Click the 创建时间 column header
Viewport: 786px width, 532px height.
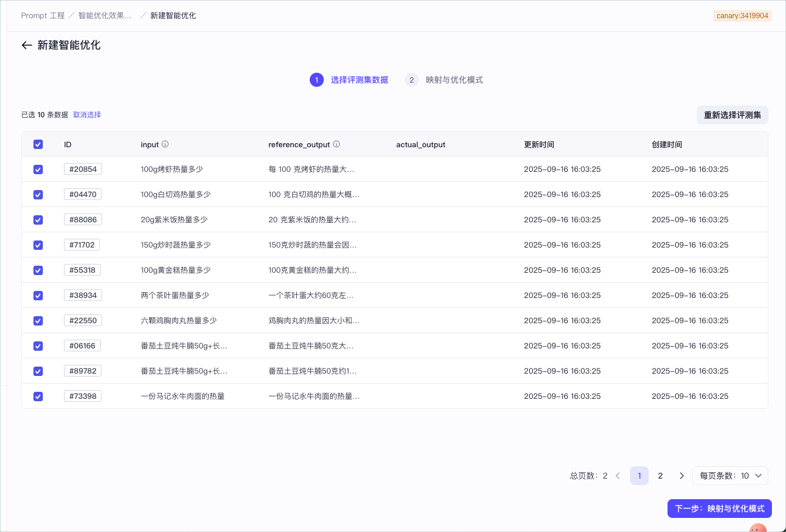click(667, 144)
